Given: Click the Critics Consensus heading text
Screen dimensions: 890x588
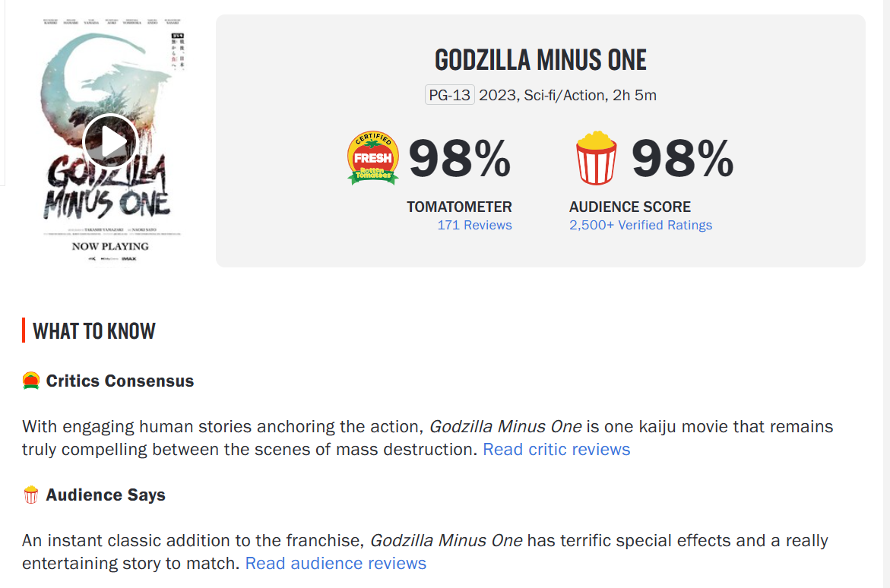Looking at the screenshot, I should [120, 381].
